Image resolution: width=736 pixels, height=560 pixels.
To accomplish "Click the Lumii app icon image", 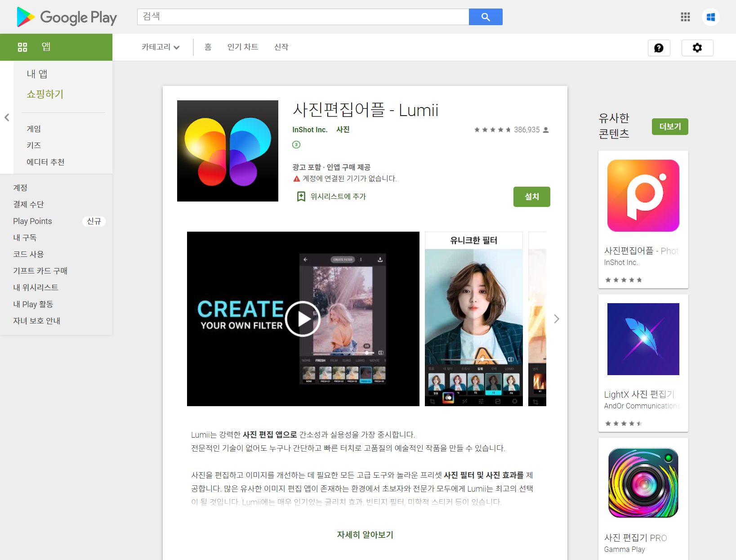I will pos(227,151).
